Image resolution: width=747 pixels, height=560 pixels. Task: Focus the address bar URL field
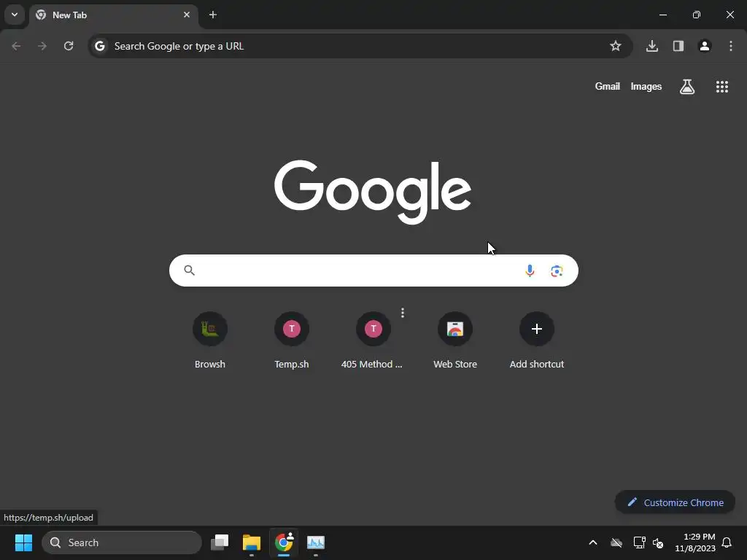[x=360, y=46]
